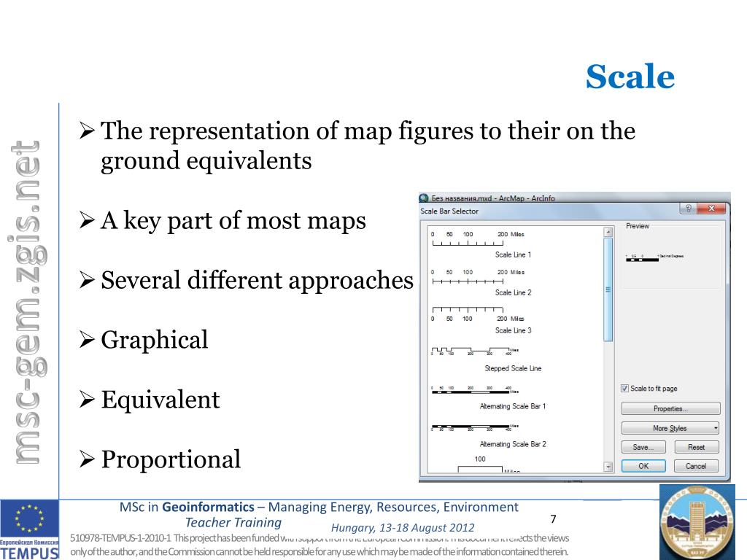
Task: Click the 'Teacher Training' footer text
Action: click(233, 522)
